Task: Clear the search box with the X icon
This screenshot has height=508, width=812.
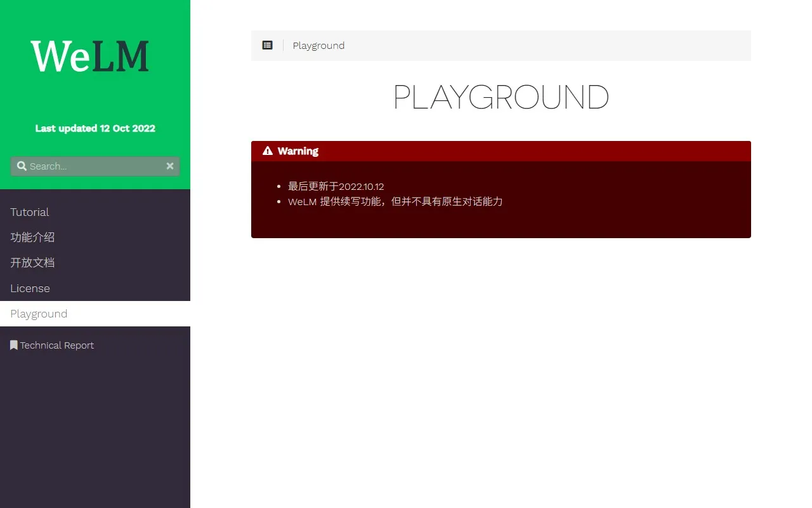Action: point(170,166)
